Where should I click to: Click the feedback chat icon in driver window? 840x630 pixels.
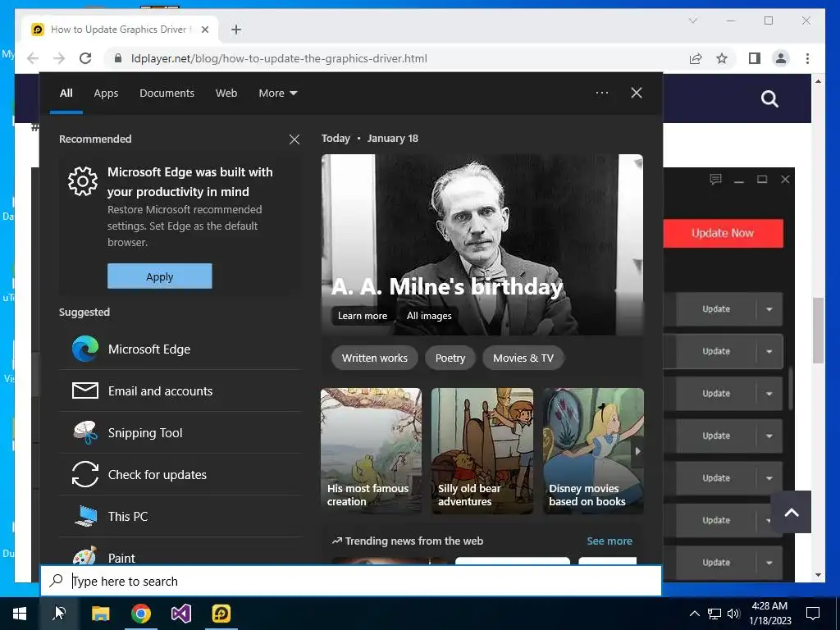(x=715, y=179)
